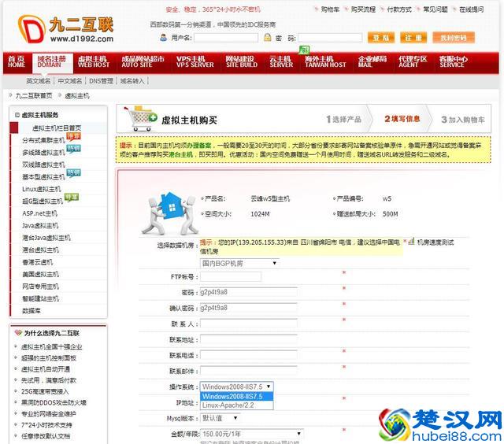Open 在线提问 link at top
This screenshot has height=444, width=504.
point(471,9)
